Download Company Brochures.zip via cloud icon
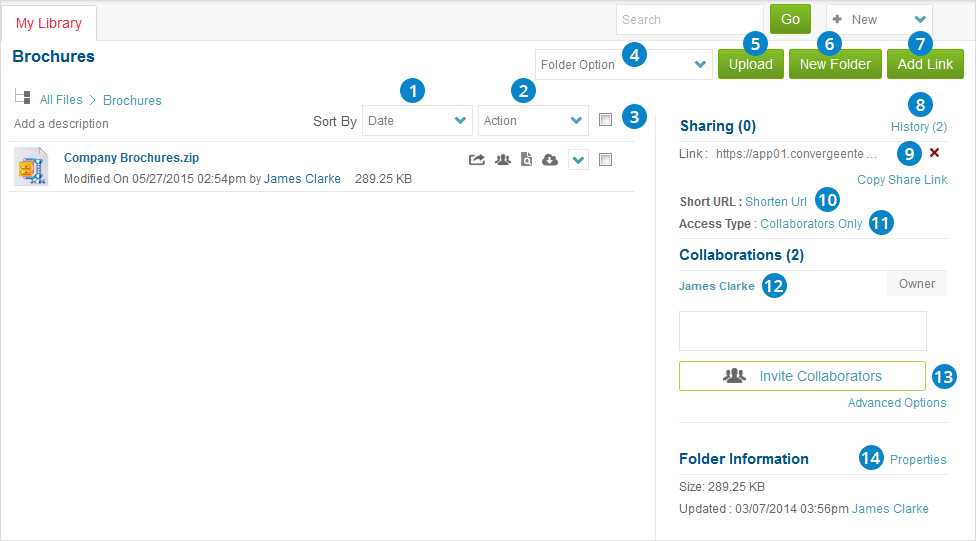The height and width of the screenshot is (541, 976). 550,160
